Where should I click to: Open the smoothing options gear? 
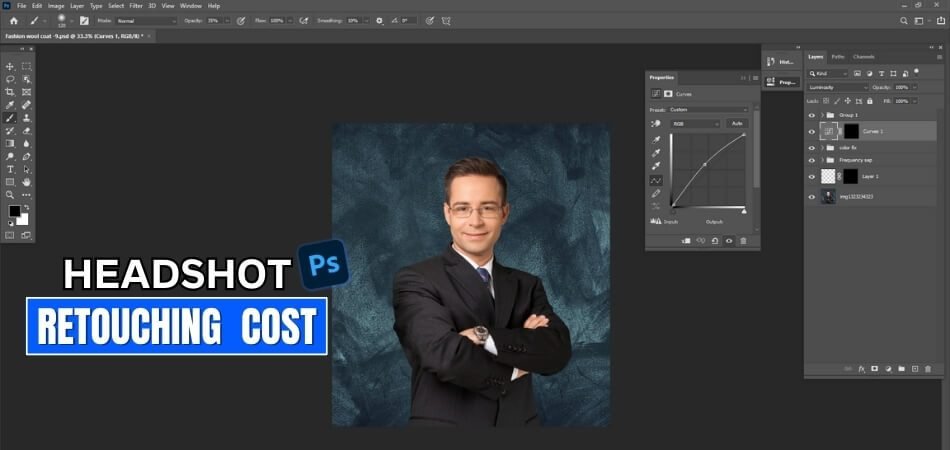[380, 21]
